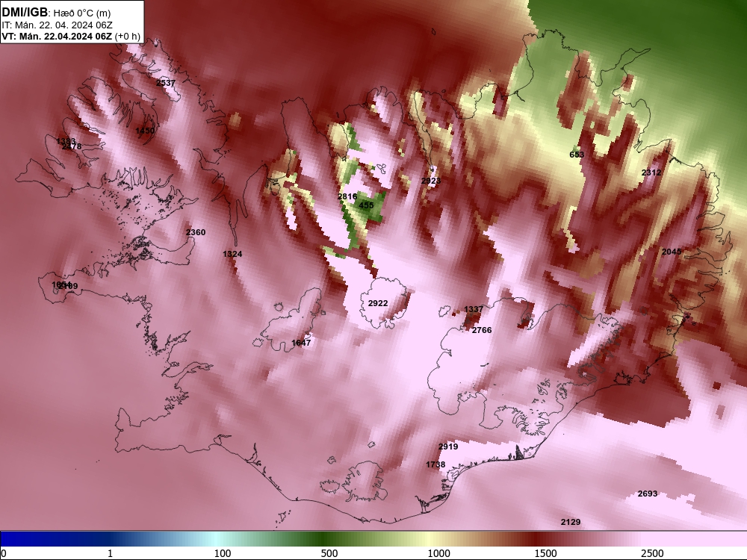Click the 455 value in the green area

(x=366, y=205)
